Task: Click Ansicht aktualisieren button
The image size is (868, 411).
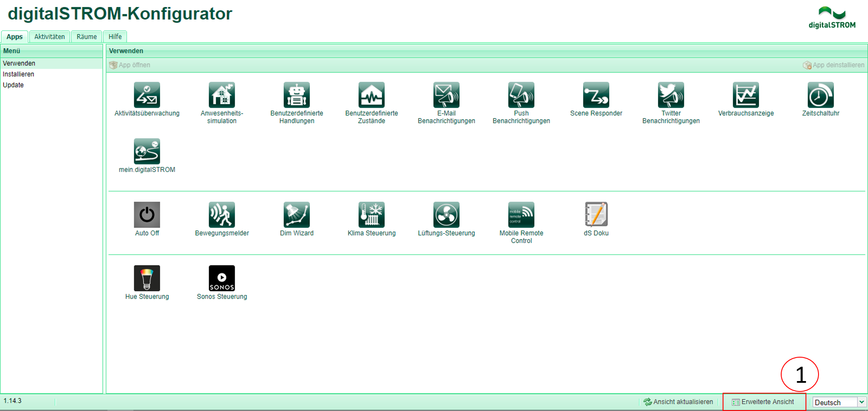Action: click(678, 402)
